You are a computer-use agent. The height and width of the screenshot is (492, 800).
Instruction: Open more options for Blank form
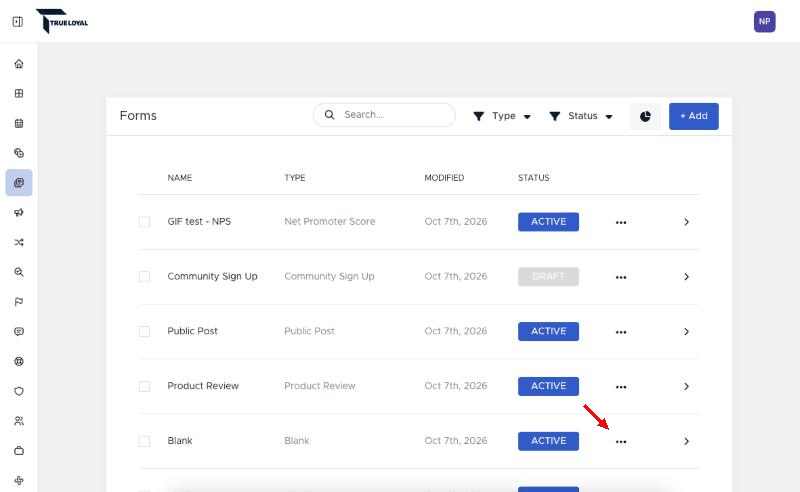click(621, 441)
